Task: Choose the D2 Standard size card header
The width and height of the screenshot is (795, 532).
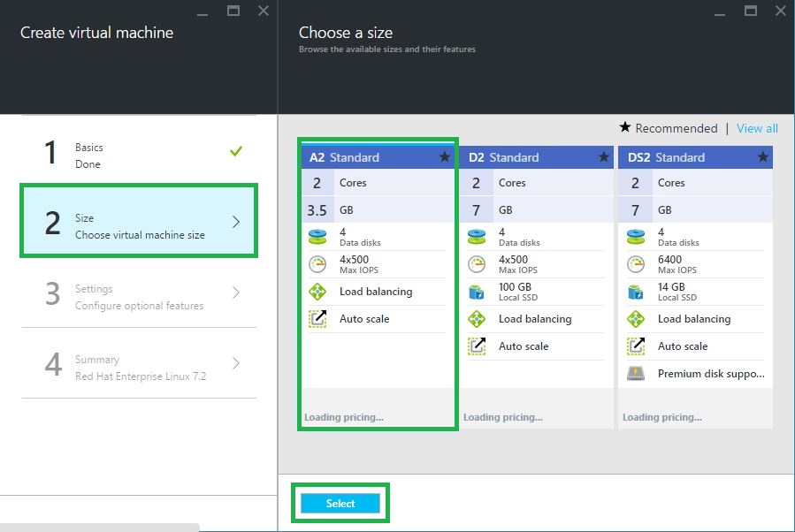Action: click(x=538, y=157)
